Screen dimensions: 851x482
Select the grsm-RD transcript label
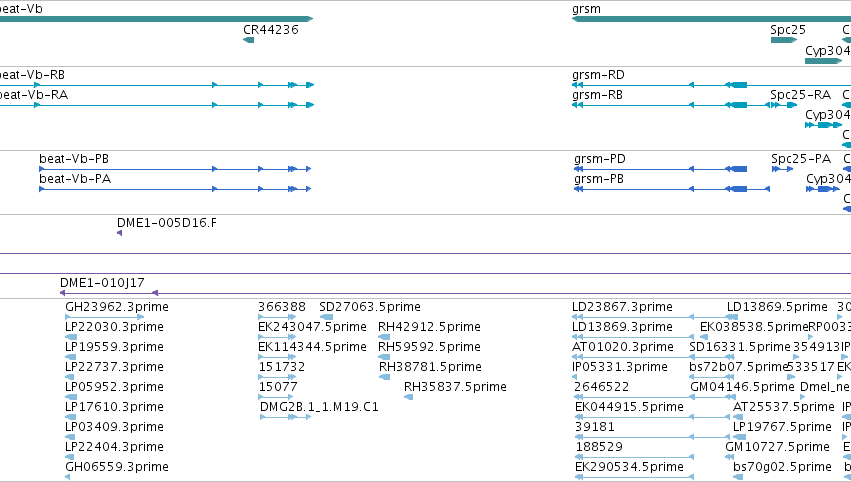point(598,75)
